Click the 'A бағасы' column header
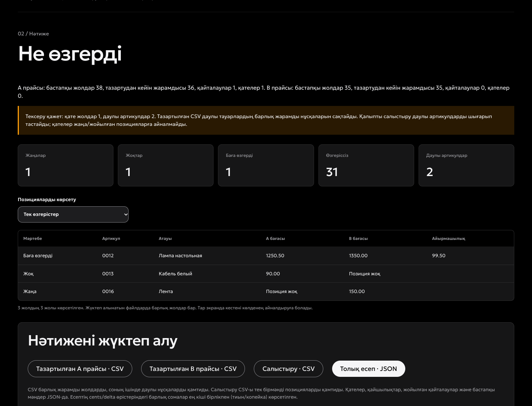This screenshot has width=532, height=406. [275, 239]
